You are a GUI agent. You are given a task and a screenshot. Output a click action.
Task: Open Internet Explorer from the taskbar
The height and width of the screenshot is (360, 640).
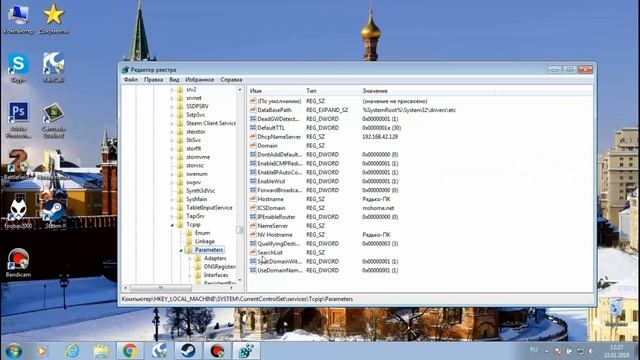pyautogui.click(x=72, y=351)
